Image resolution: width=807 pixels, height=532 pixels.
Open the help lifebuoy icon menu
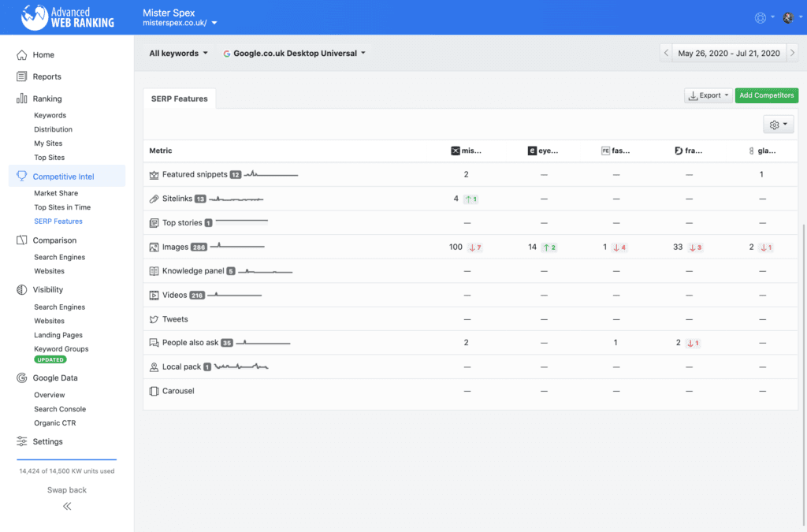[x=764, y=17]
